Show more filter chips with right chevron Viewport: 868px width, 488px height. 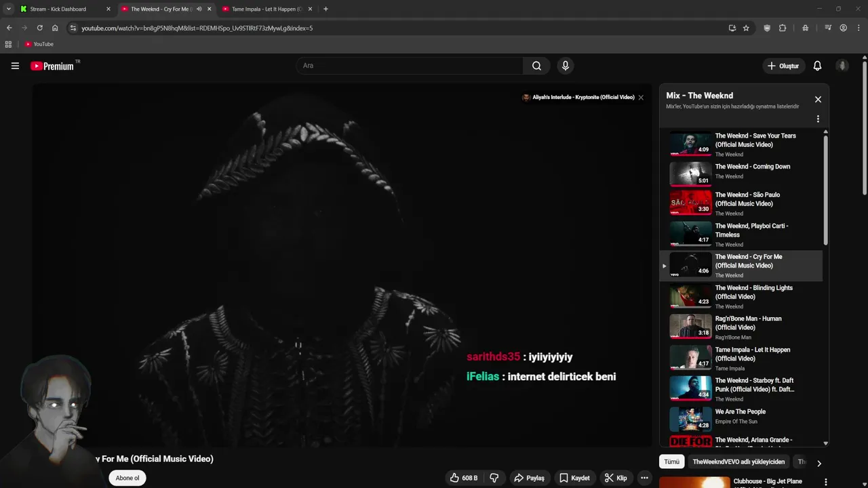pos(818,464)
